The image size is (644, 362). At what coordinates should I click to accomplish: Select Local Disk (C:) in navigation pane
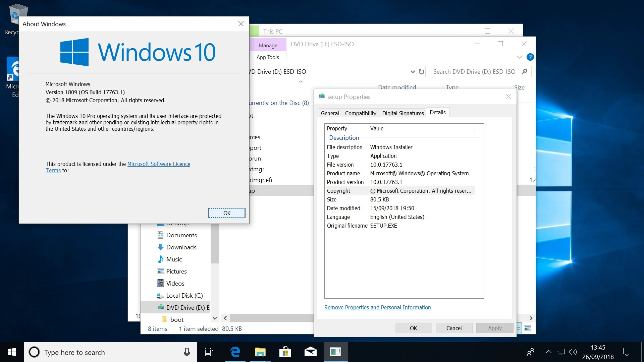click(x=184, y=295)
